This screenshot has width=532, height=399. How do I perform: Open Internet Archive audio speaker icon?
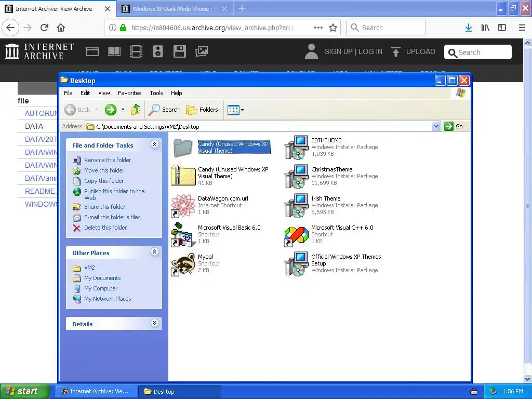[x=158, y=51]
